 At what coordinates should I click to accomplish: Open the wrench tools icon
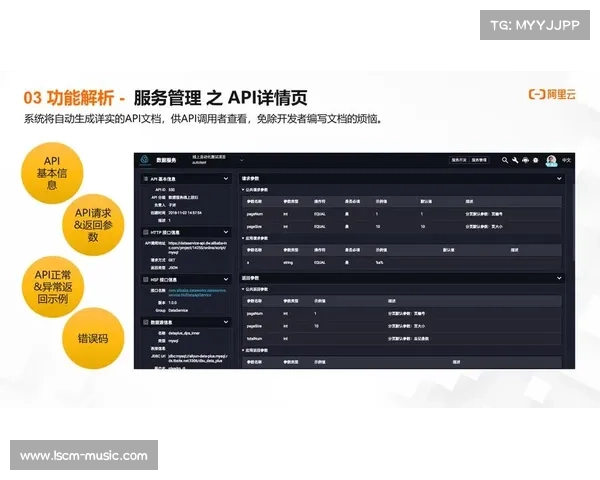(515, 160)
